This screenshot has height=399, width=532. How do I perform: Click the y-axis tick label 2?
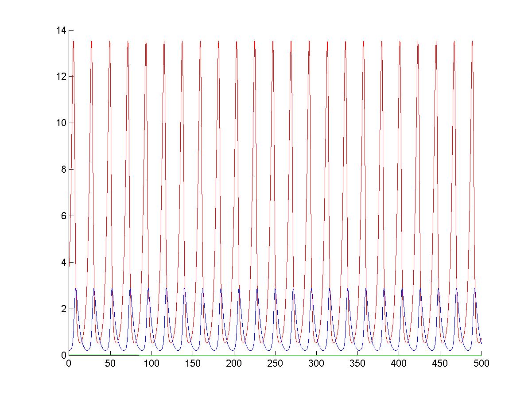coord(63,309)
